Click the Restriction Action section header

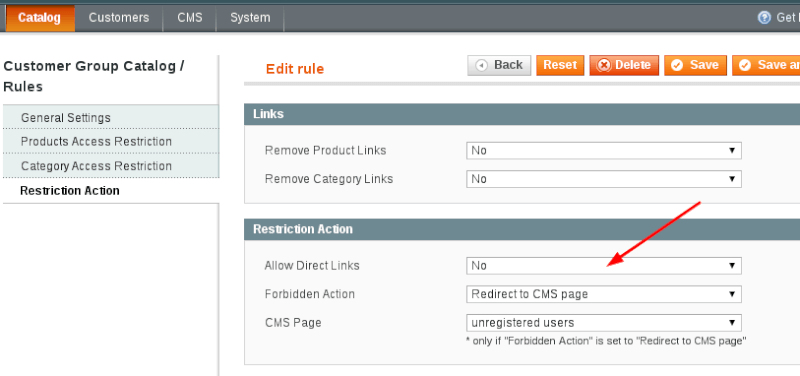point(522,229)
